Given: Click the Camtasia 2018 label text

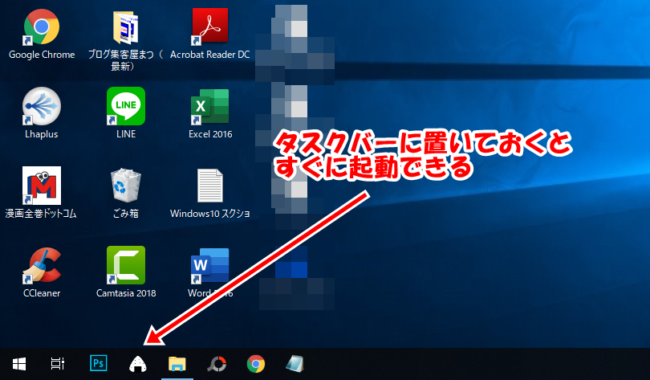Looking at the screenshot, I should click(x=126, y=293).
